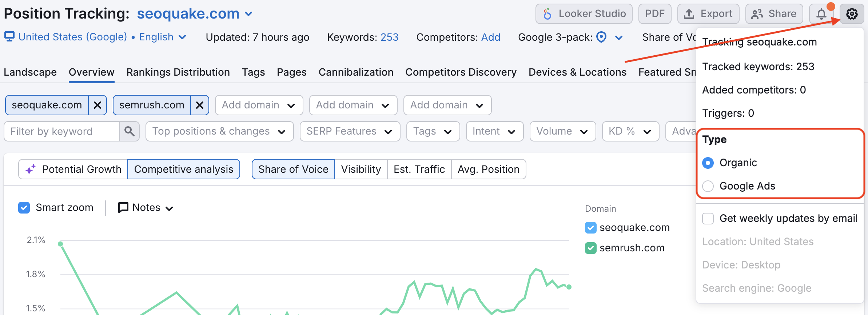
Task: Click the Share button
Action: tap(774, 14)
